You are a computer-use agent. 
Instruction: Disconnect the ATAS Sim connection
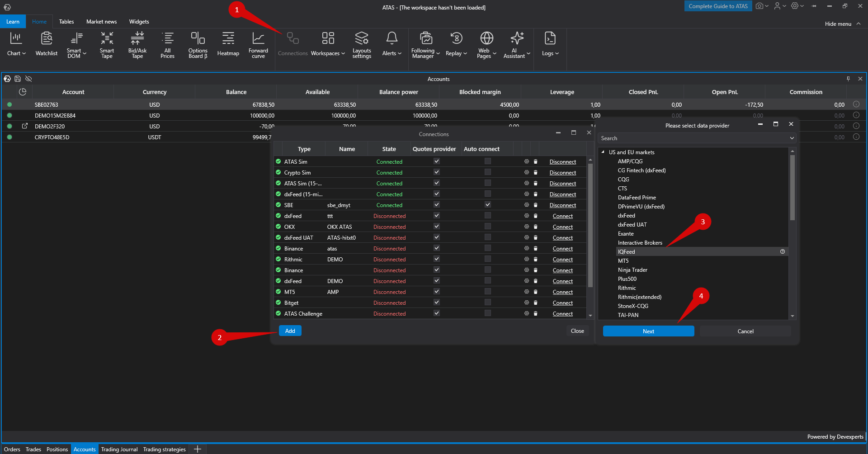pyautogui.click(x=563, y=161)
